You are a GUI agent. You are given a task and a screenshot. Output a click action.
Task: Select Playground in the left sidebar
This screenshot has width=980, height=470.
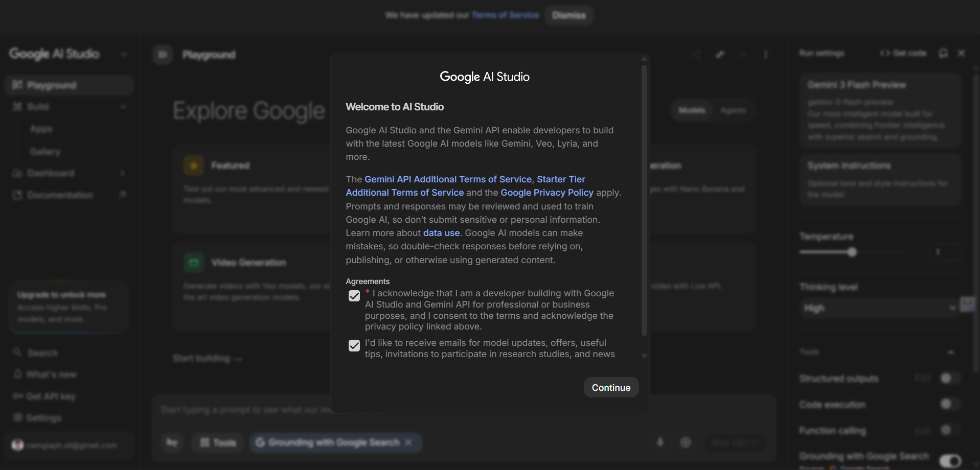point(69,85)
